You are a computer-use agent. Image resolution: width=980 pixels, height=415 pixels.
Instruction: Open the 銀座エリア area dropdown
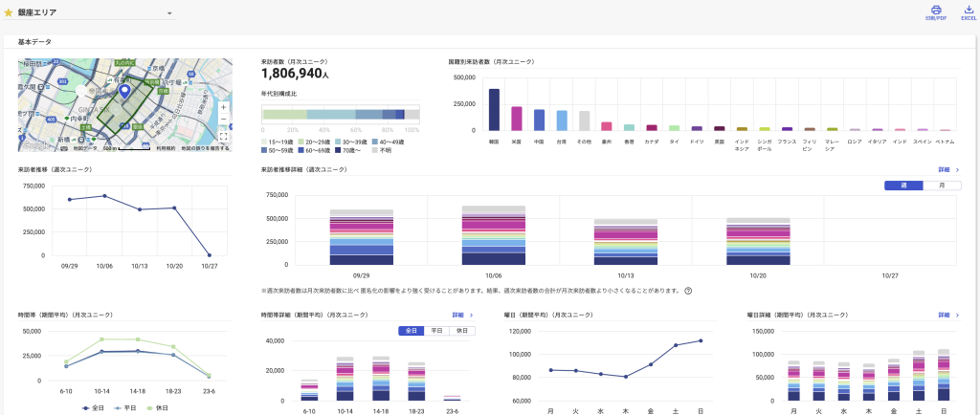(x=169, y=14)
